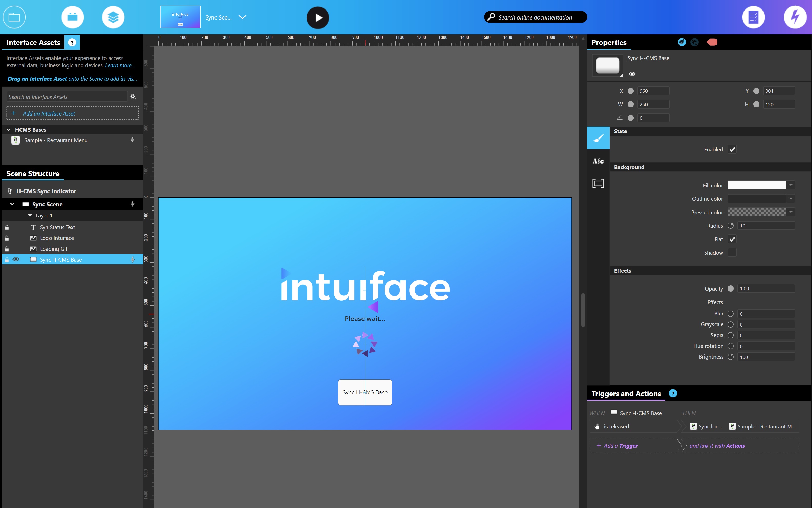The height and width of the screenshot is (508, 812).
Task: Open the lightning bolt icon in top right
Action: pos(795,17)
